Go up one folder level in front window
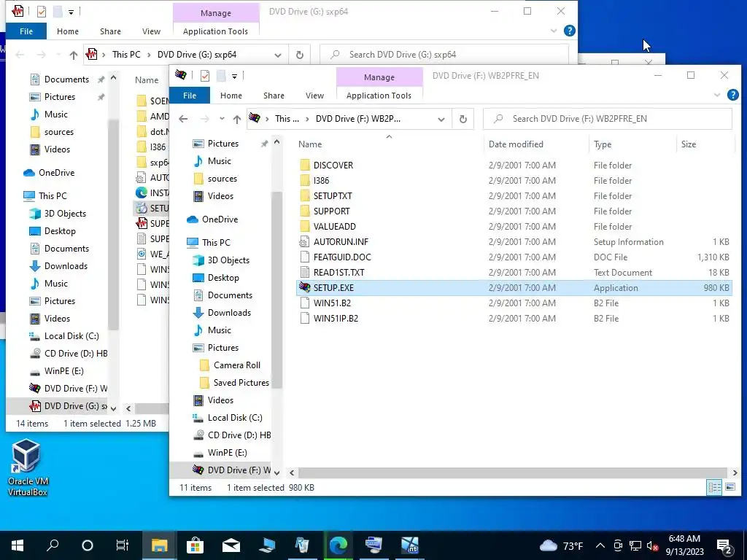The width and height of the screenshot is (747, 560). (237, 119)
